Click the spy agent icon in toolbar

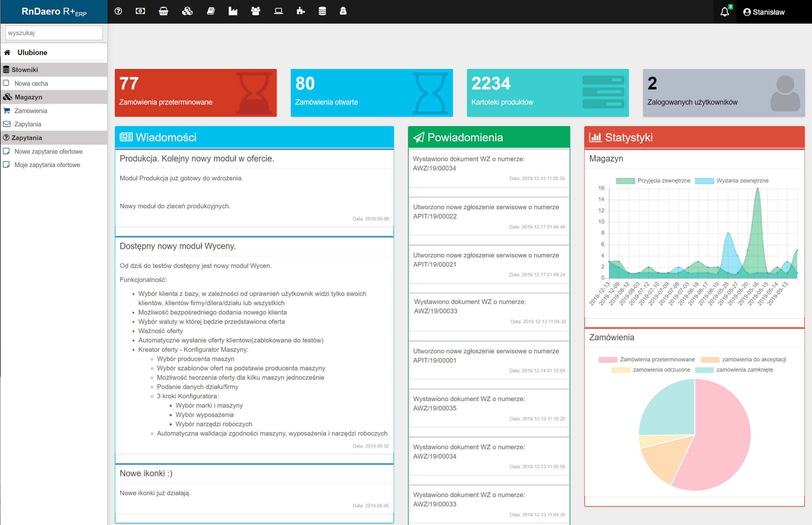click(x=343, y=11)
